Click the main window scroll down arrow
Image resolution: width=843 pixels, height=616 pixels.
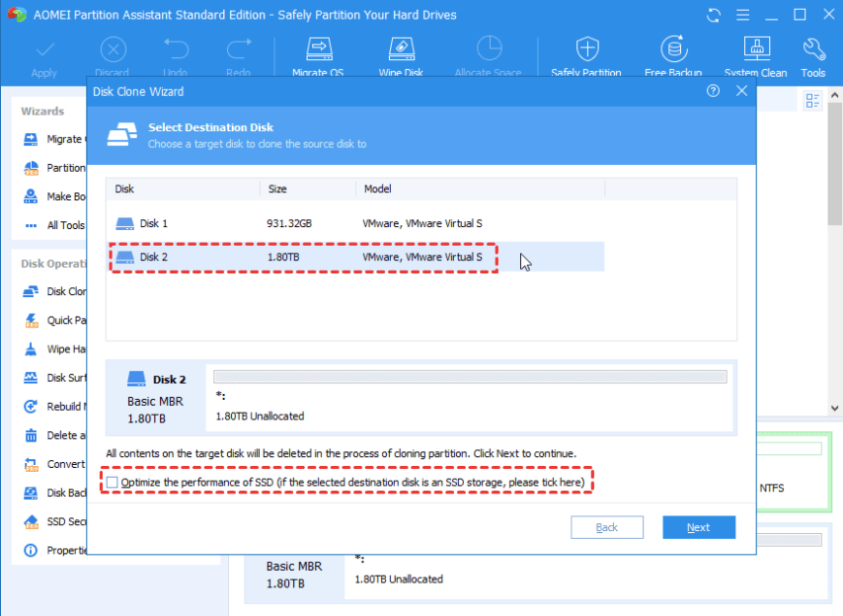[834, 408]
